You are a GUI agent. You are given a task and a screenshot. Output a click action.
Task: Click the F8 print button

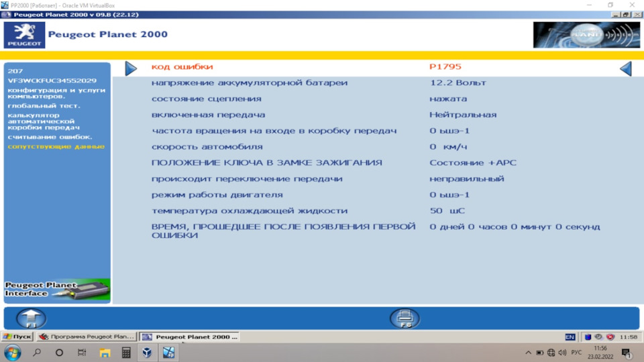click(405, 318)
